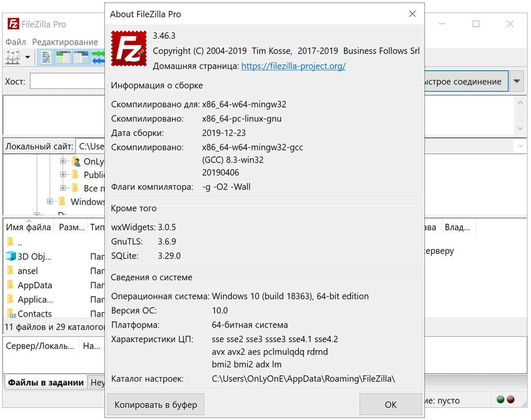This screenshot has width=531, height=420.
Task: Open the quick connect history dropdown
Action: (517, 82)
